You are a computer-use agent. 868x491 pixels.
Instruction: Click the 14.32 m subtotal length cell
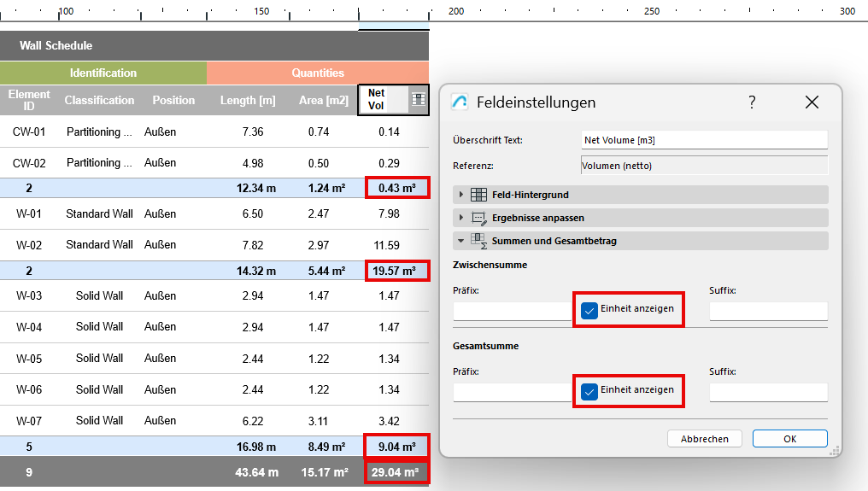(255, 271)
